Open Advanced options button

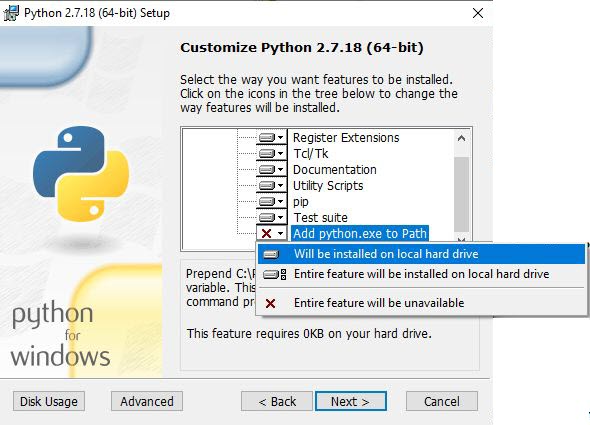click(147, 401)
